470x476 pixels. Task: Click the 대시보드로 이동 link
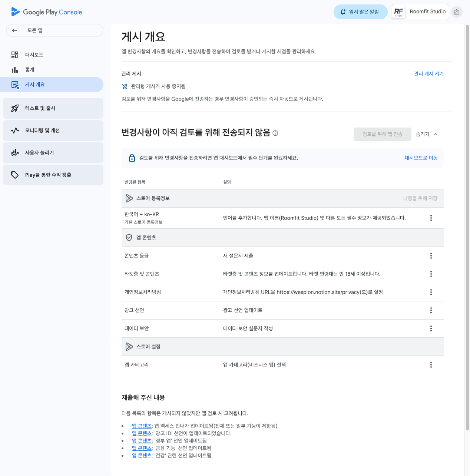coord(421,158)
